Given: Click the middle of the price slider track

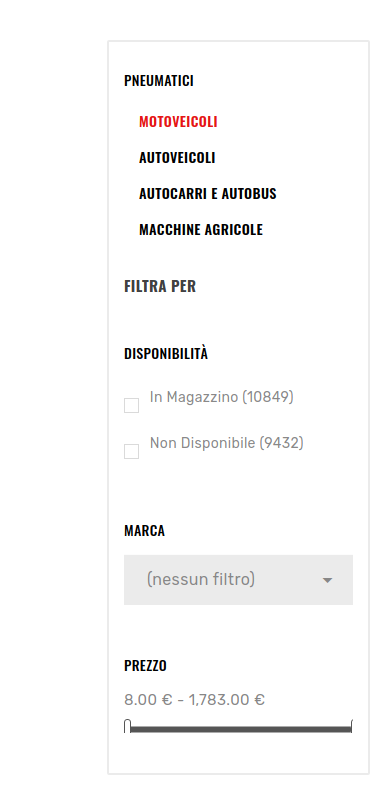Looking at the screenshot, I should pyautogui.click(x=240, y=729).
